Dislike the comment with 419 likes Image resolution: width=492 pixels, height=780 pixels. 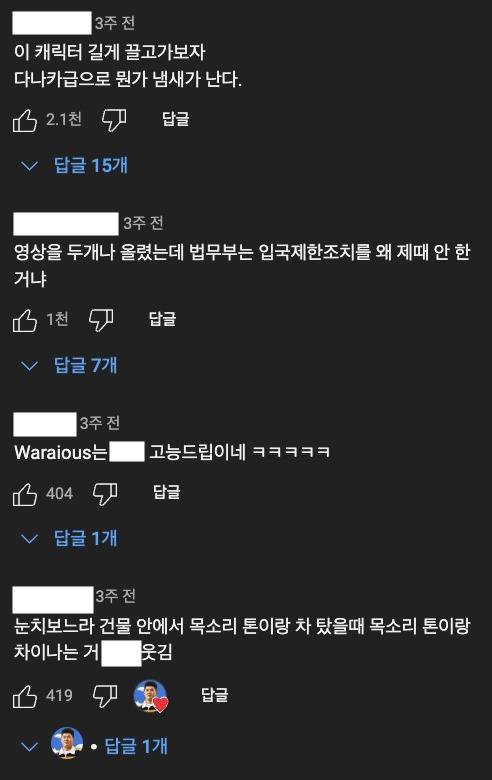(105, 695)
